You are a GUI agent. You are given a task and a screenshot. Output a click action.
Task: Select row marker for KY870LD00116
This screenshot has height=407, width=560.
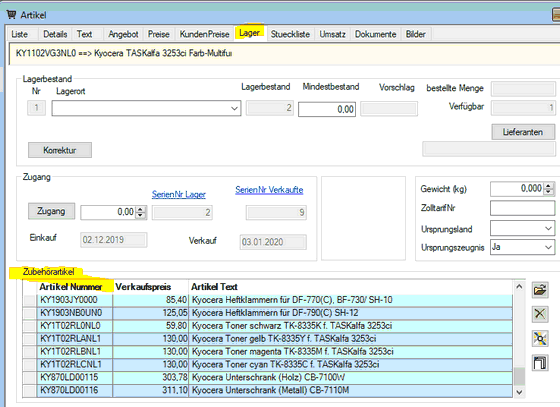30,390
